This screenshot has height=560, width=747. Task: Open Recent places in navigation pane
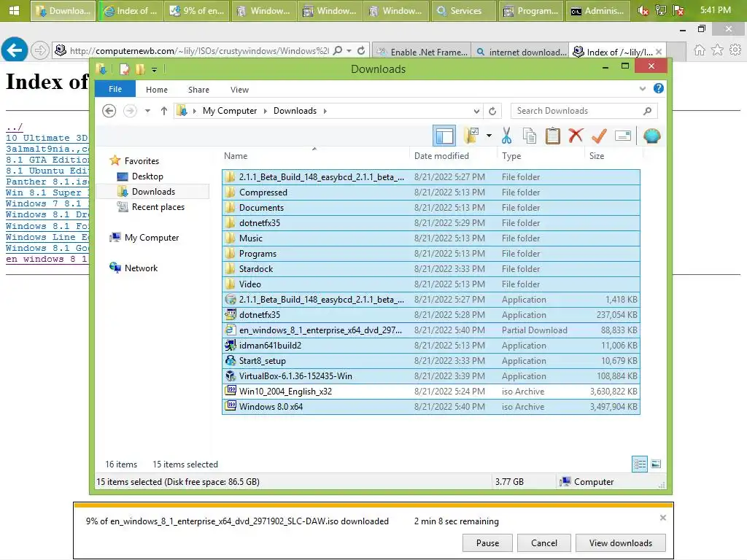tap(158, 207)
